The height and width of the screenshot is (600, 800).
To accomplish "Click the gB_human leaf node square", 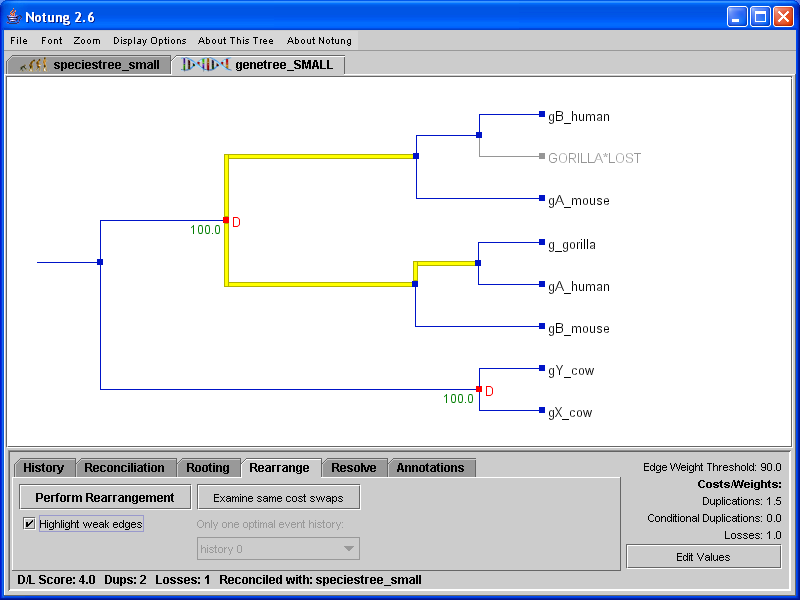I will 541,115.
